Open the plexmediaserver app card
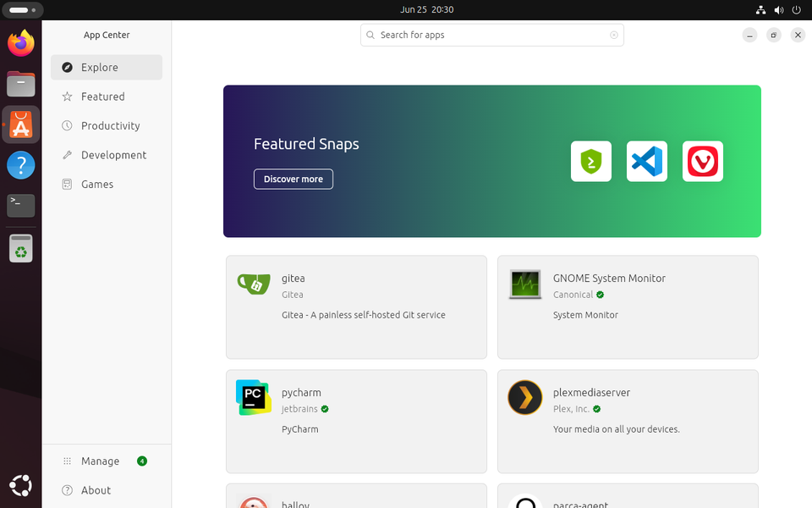This screenshot has width=812, height=508. coord(628,422)
